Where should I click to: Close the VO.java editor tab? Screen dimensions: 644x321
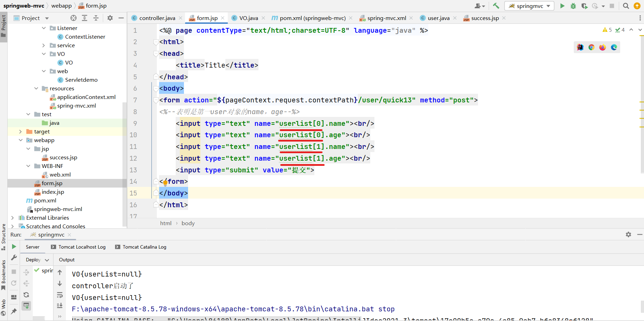click(x=263, y=18)
